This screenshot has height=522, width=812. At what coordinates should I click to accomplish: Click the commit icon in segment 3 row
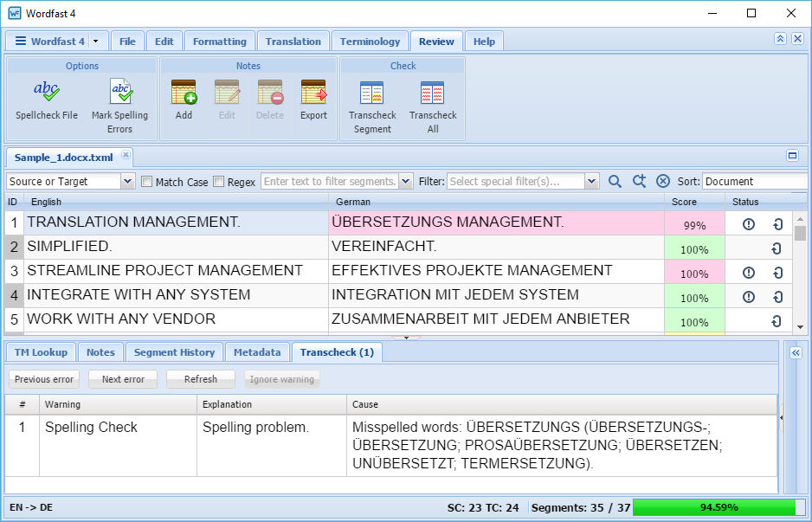tap(777, 273)
